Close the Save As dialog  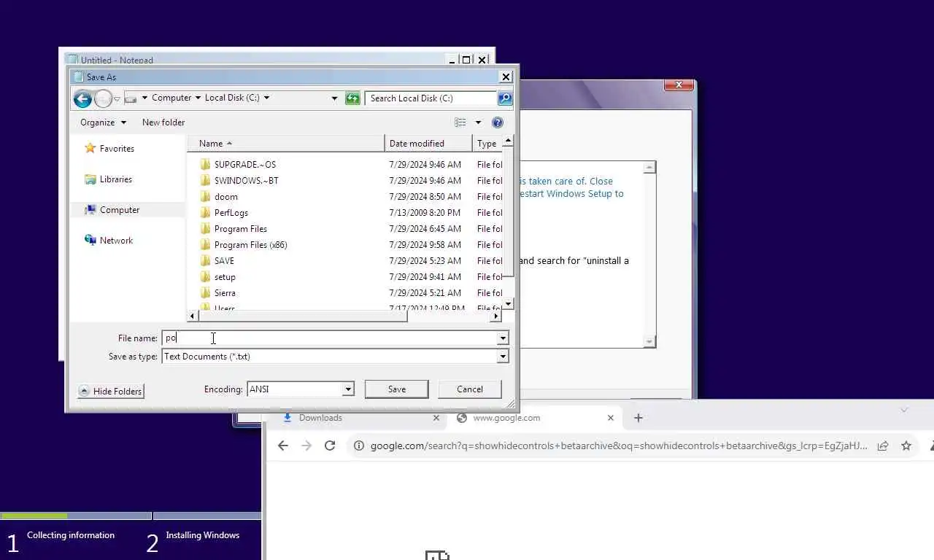[x=506, y=77]
